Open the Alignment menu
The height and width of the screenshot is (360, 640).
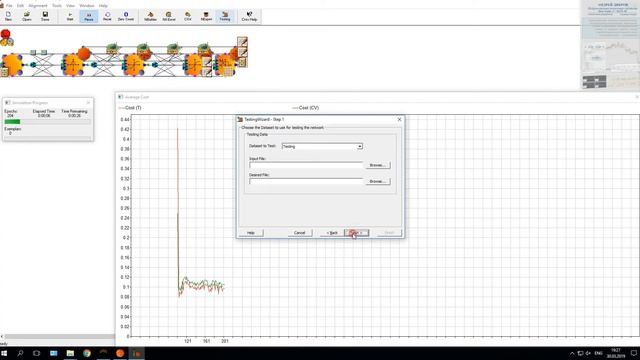[38, 6]
